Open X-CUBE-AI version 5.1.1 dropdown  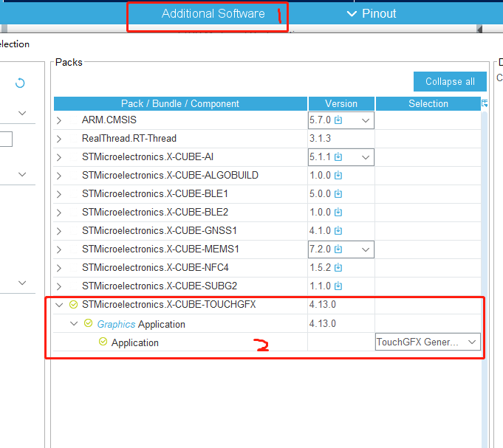(x=366, y=157)
